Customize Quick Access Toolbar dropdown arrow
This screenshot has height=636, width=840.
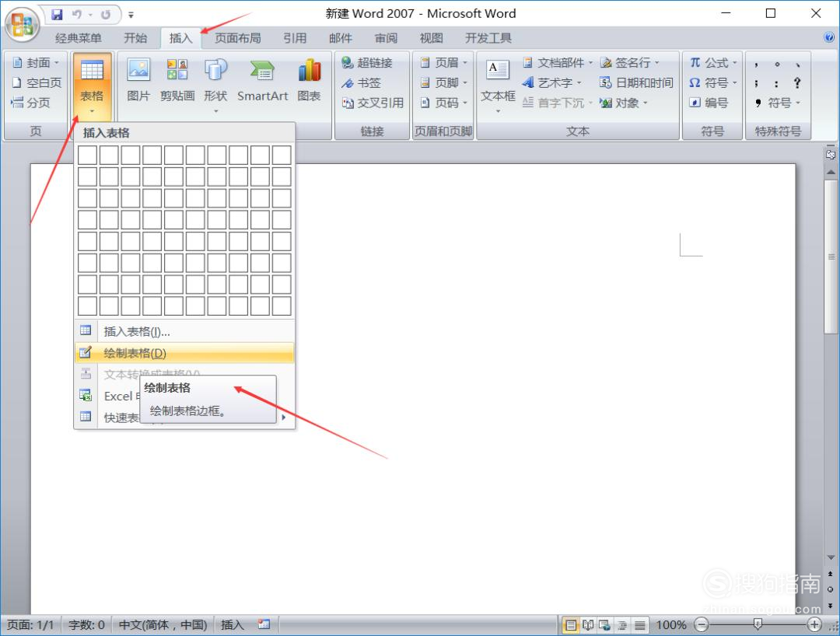pos(131,15)
